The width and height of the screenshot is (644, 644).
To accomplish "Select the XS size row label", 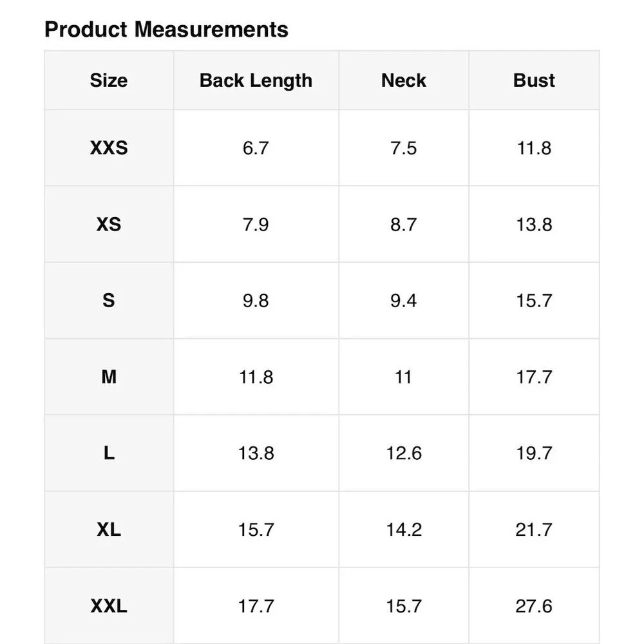I will pos(109,224).
